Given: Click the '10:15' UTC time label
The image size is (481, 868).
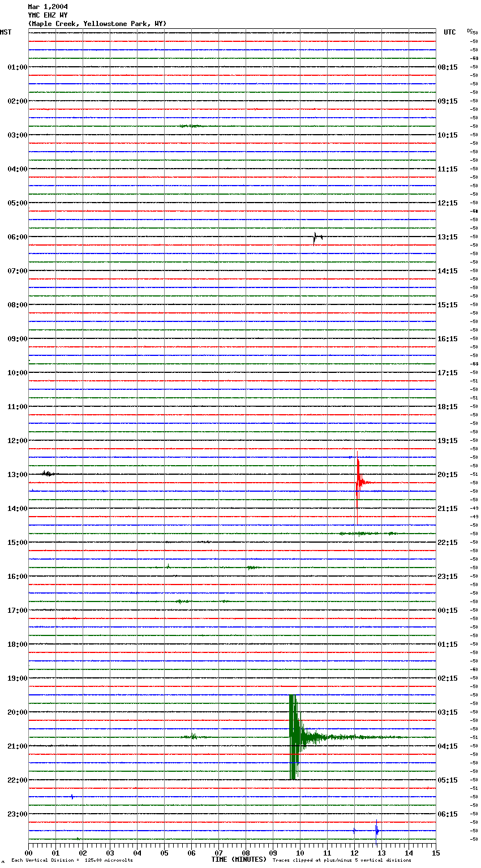Looking at the screenshot, I should (x=448, y=135).
